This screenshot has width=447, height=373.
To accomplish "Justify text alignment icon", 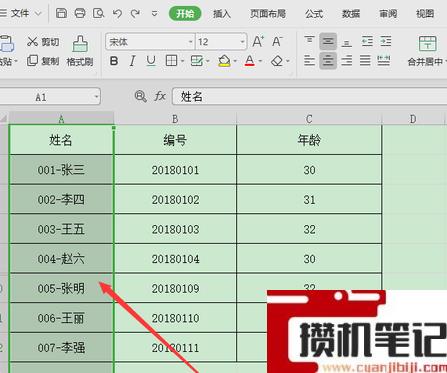I will (x=365, y=61).
